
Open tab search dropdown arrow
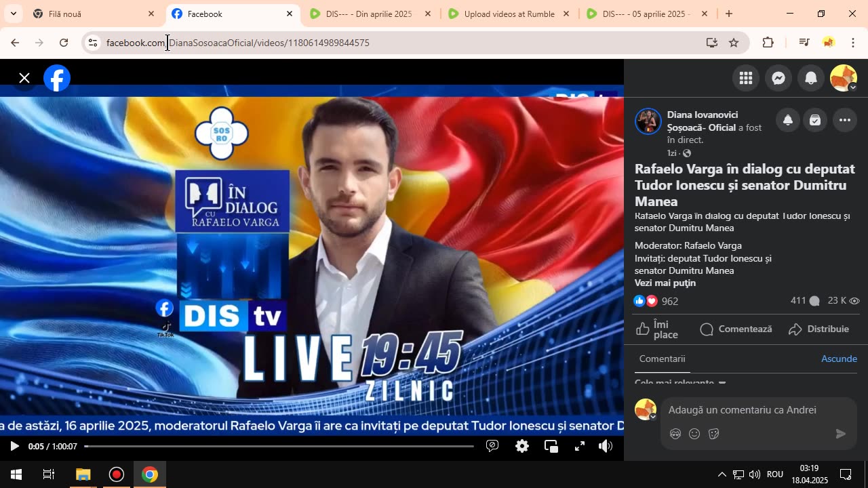click(x=13, y=14)
